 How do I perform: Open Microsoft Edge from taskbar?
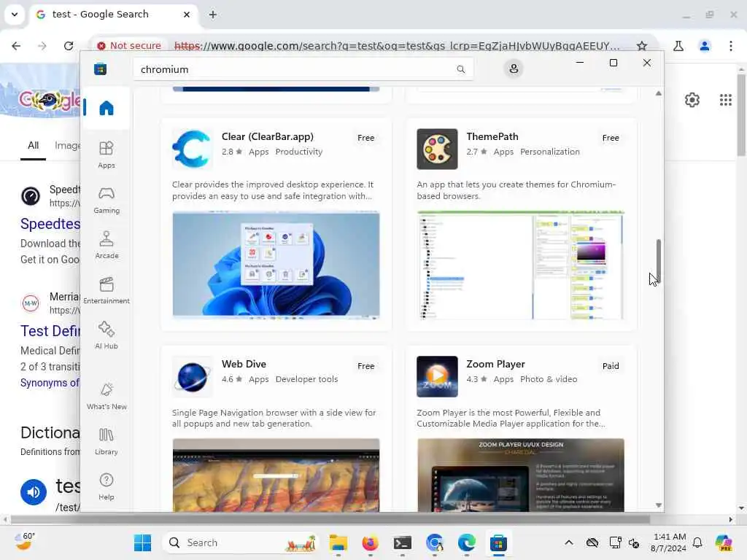(466, 542)
